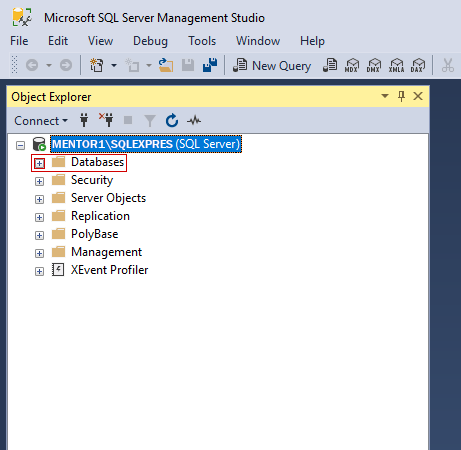Click the XMLA query icon
This screenshot has height=450, width=461.
[x=396, y=65]
